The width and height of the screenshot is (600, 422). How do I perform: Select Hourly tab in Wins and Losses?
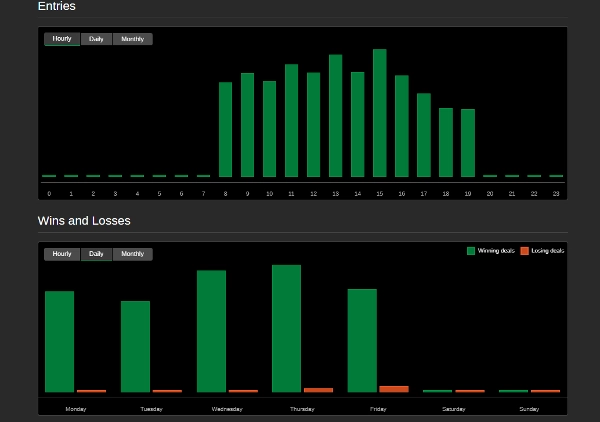62,254
